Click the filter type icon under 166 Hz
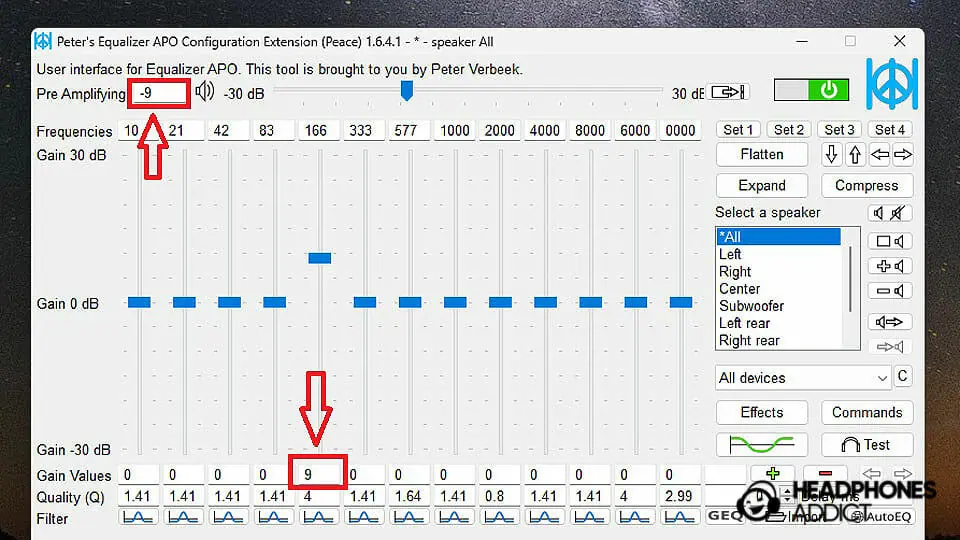 [319, 516]
